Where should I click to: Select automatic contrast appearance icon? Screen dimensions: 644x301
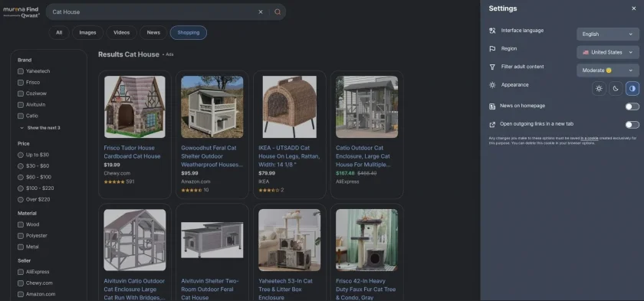[632, 89]
